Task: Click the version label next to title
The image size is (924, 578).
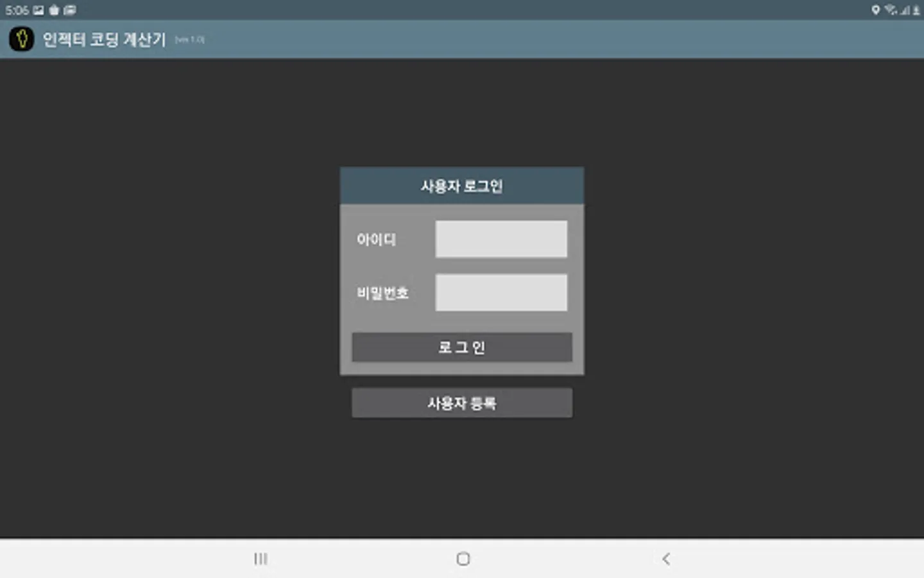Action: 190,40
